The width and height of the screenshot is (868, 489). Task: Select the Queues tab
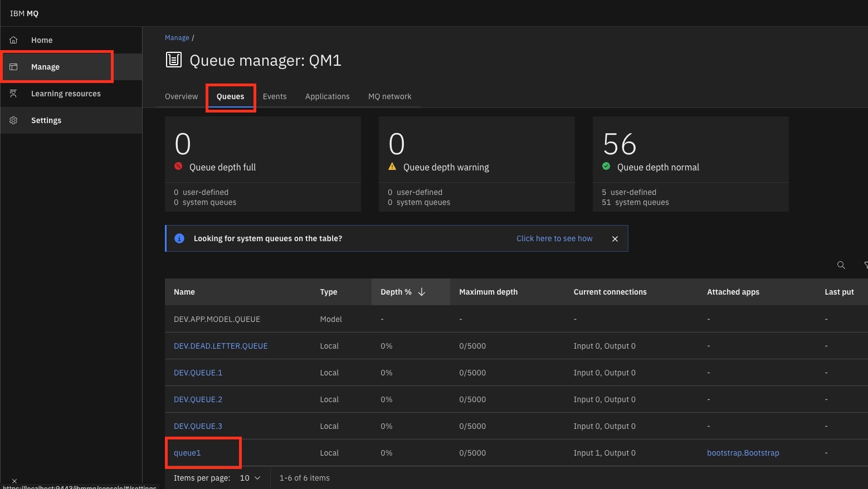[x=230, y=96]
